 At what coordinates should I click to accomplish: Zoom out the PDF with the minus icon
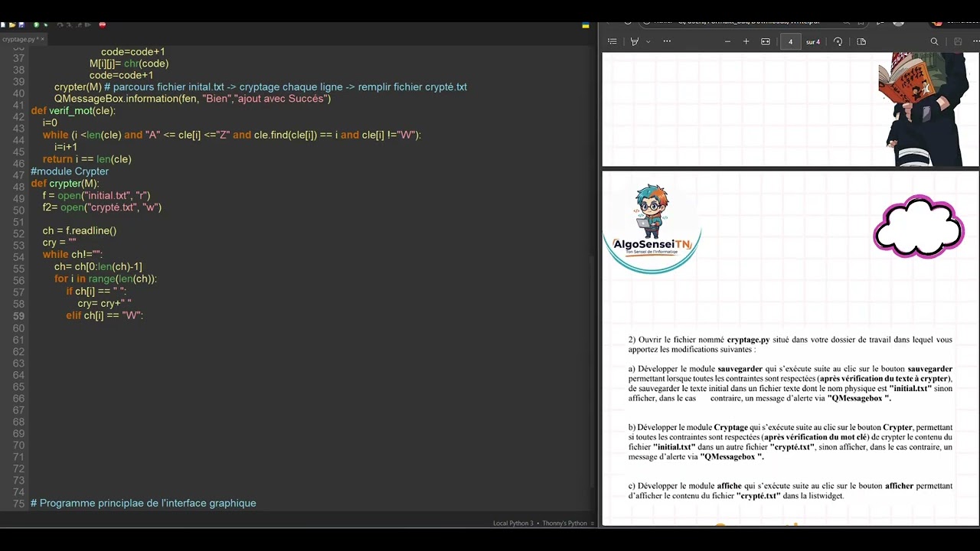click(727, 41)
